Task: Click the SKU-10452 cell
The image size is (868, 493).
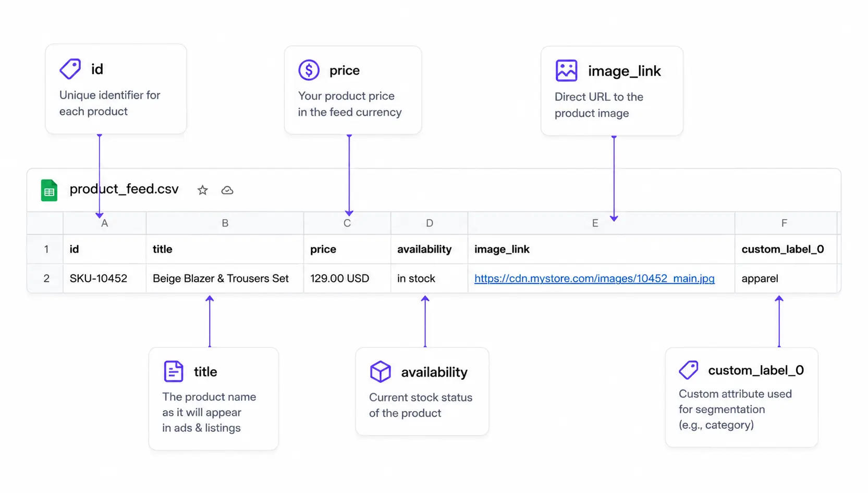Action: [x=104, y=279]
